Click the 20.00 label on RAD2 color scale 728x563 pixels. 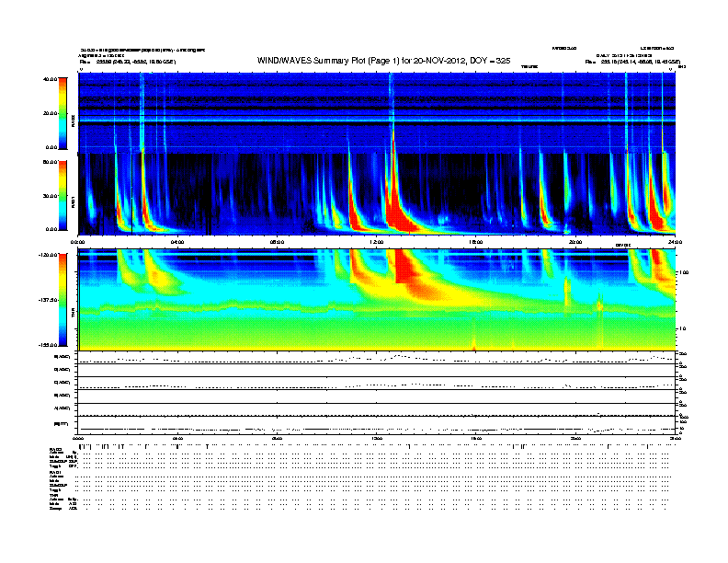pos(50,113)
